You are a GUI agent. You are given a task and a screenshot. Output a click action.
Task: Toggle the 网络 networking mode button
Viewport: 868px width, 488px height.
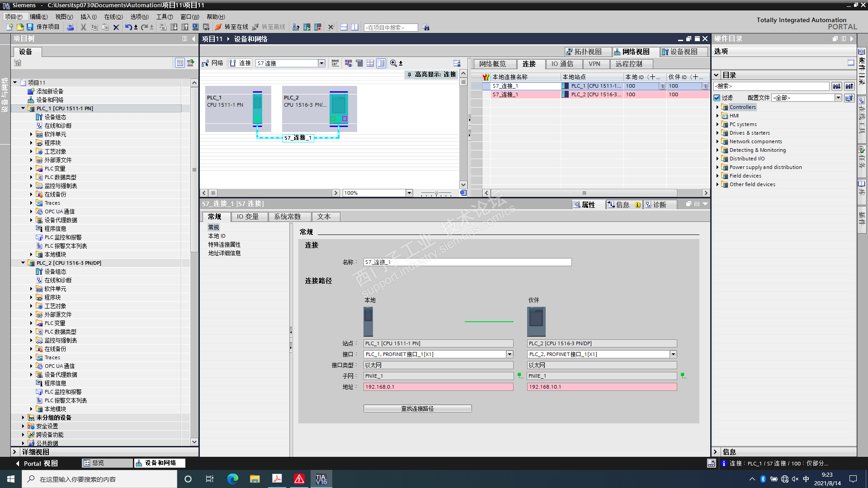[x=212, y=63]
